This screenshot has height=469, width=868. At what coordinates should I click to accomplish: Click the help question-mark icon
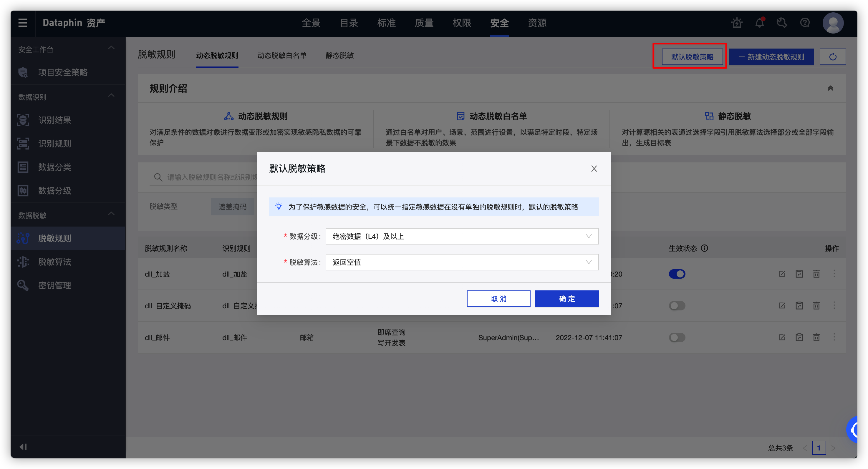(x=805, y=23)
